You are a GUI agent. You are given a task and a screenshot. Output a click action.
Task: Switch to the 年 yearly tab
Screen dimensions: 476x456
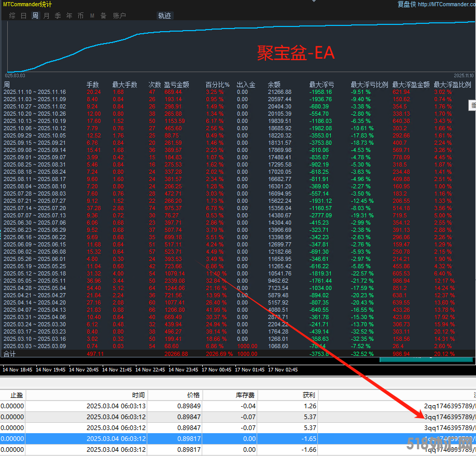click(69, 16)
